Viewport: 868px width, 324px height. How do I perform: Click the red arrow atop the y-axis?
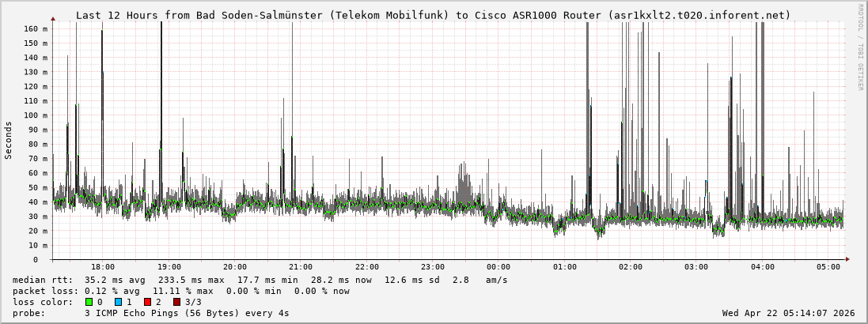[53, 18]
